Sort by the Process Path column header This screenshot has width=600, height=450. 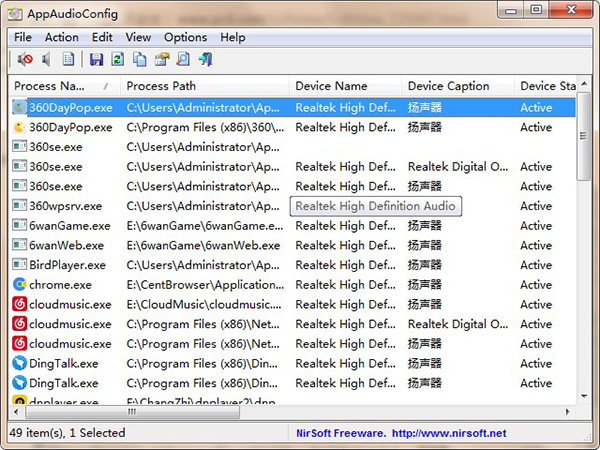[205, 86]
